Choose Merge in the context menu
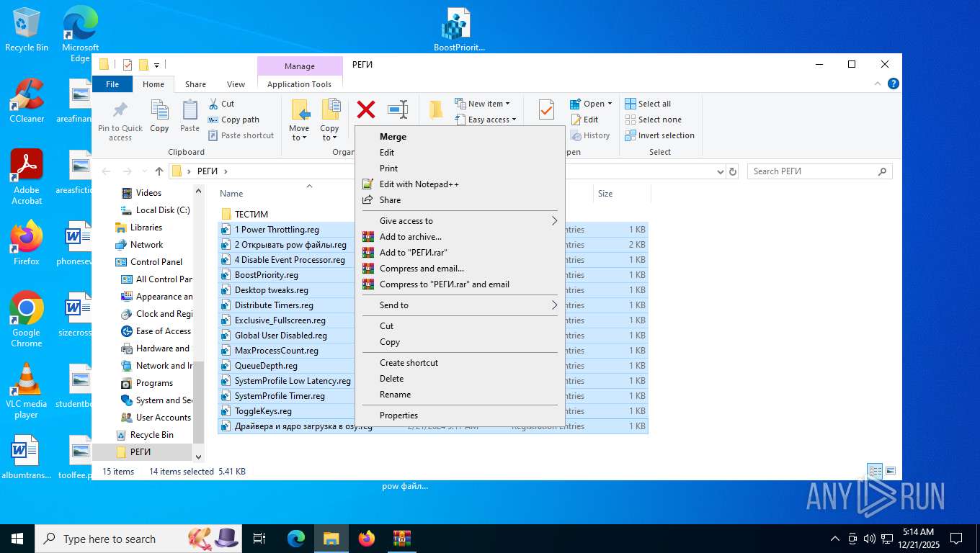The width and height of the screenshot is (980, 553). click(x=459, y=137)
